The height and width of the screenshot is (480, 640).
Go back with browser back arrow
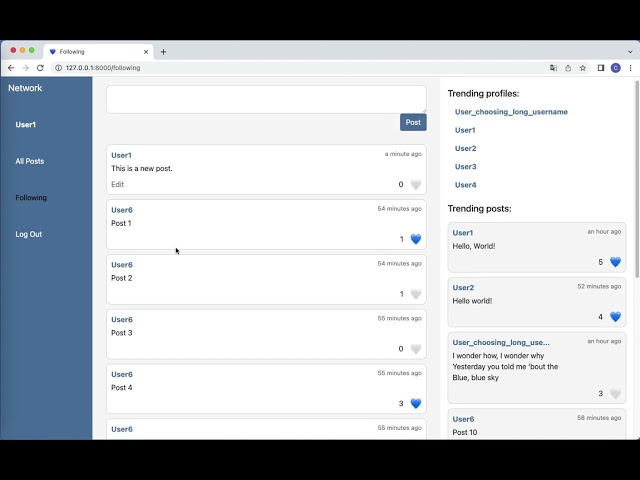pyautogui.click(x=11, y=68)
